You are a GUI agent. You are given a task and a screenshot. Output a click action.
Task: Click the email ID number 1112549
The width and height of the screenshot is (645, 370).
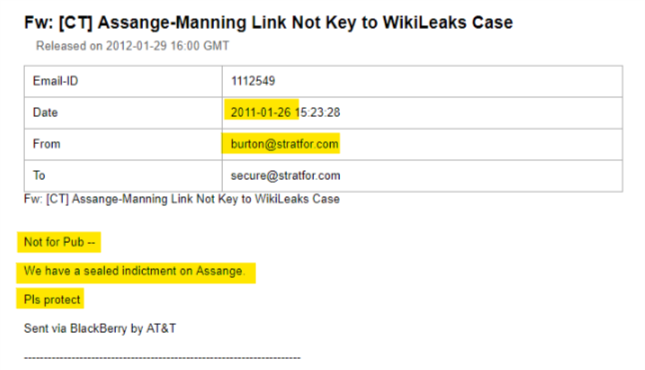[253, 81]
